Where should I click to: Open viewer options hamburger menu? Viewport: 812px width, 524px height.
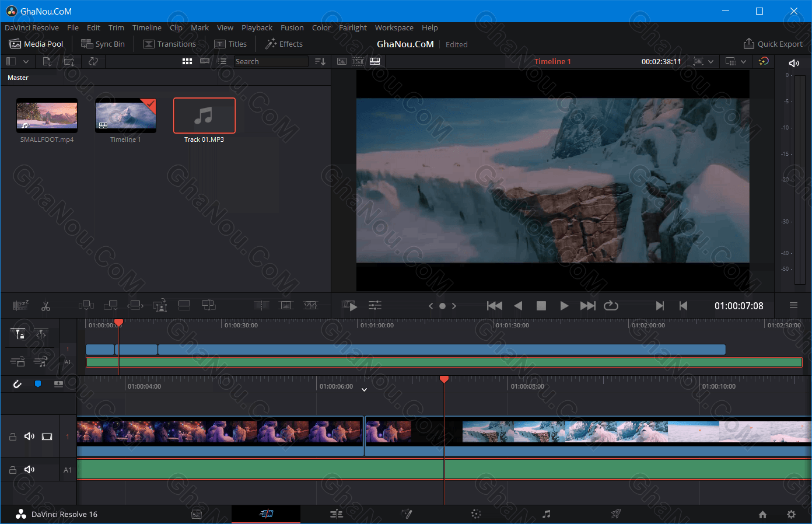coord(793,305)
